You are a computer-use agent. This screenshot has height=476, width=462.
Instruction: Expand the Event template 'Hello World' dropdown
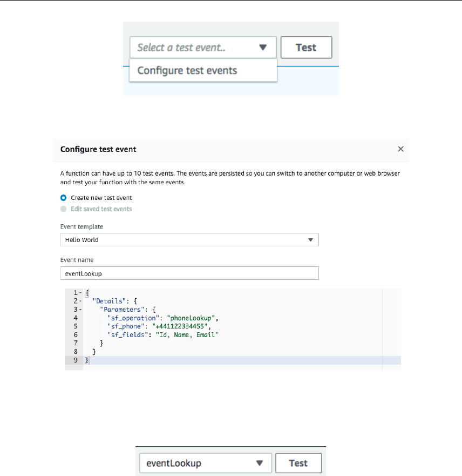189,240
